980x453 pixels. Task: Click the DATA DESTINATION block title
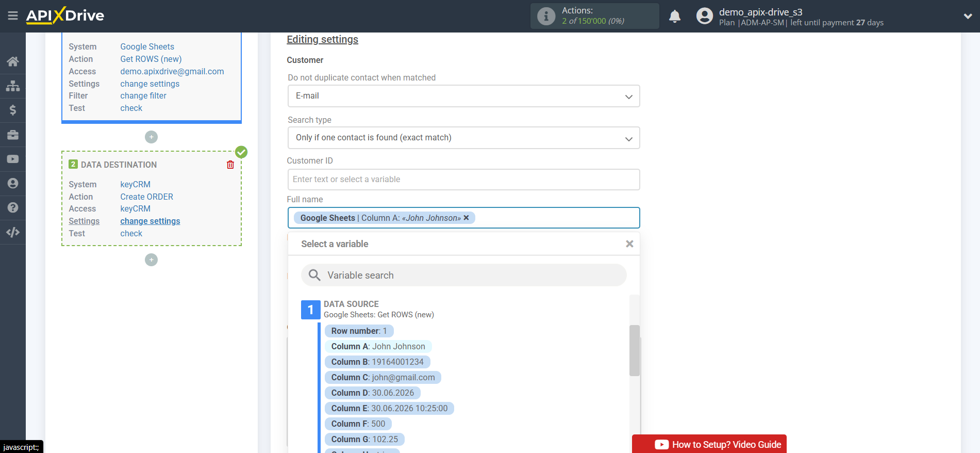pyautogui.click(x=119, y=165)
